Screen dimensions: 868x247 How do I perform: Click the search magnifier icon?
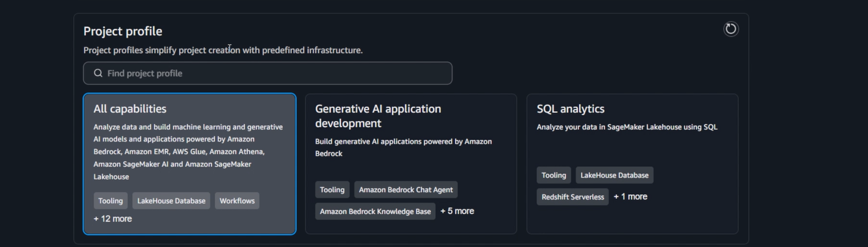(98, 73)
